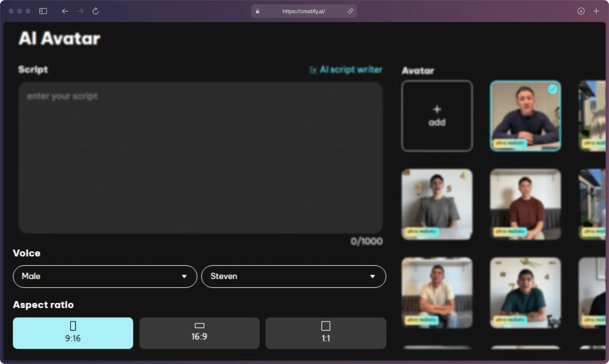Open the Steven voice name dropdown
This screenshot has width=609, height=364.
coord(293,276)
